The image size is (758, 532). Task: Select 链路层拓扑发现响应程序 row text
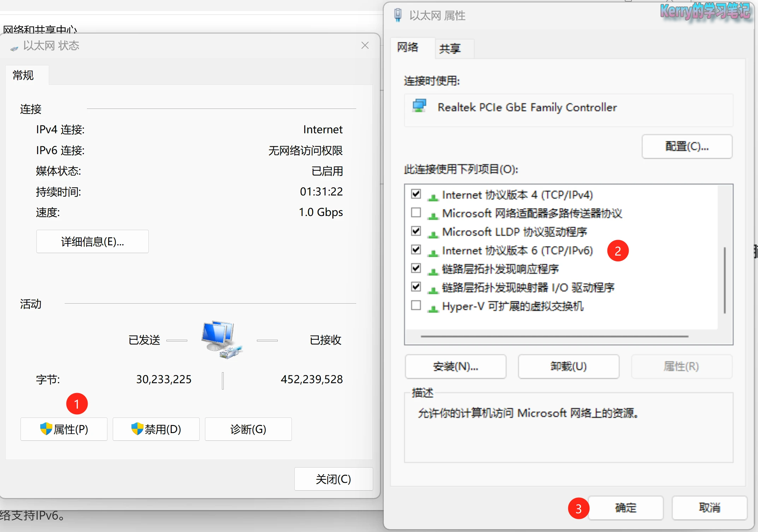click(500, 269)
